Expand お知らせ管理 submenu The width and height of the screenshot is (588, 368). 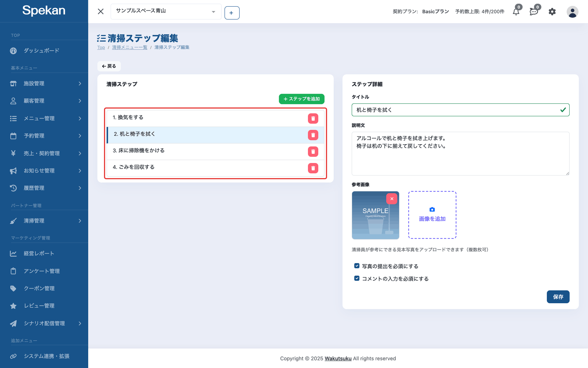tap(44, 171)
